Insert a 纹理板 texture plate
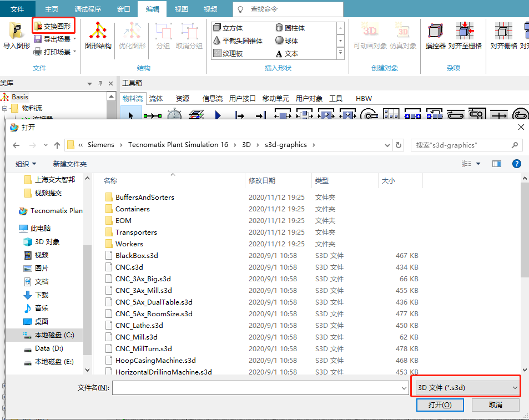 tap(228, 53)
